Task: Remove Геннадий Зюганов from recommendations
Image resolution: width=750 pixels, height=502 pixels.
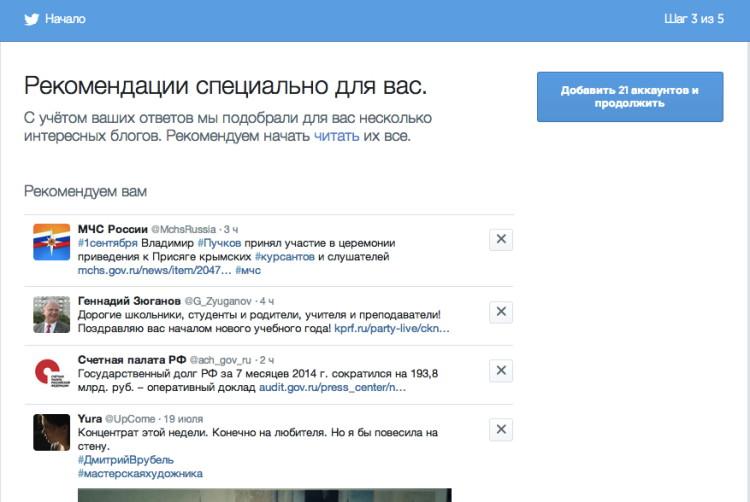Action: point(501,311)
